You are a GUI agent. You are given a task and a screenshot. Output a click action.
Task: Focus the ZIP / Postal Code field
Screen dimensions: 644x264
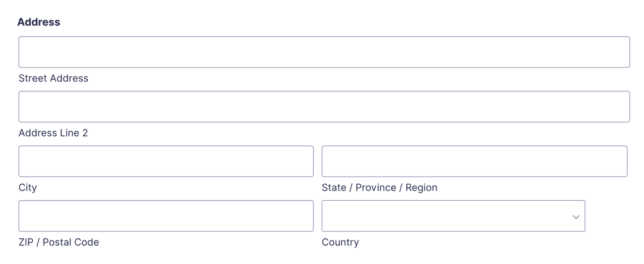[x=166, y=216]
